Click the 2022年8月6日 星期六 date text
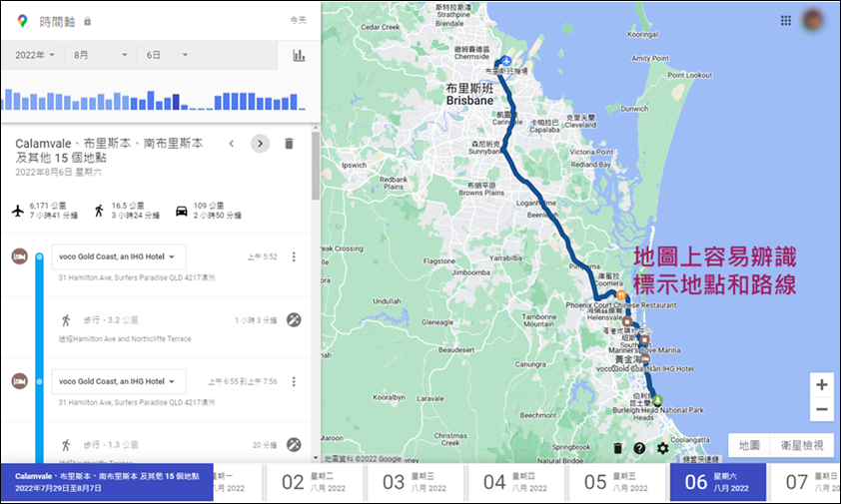The height and width of the screenshot is (504, 841). click(x=59, y=172)
